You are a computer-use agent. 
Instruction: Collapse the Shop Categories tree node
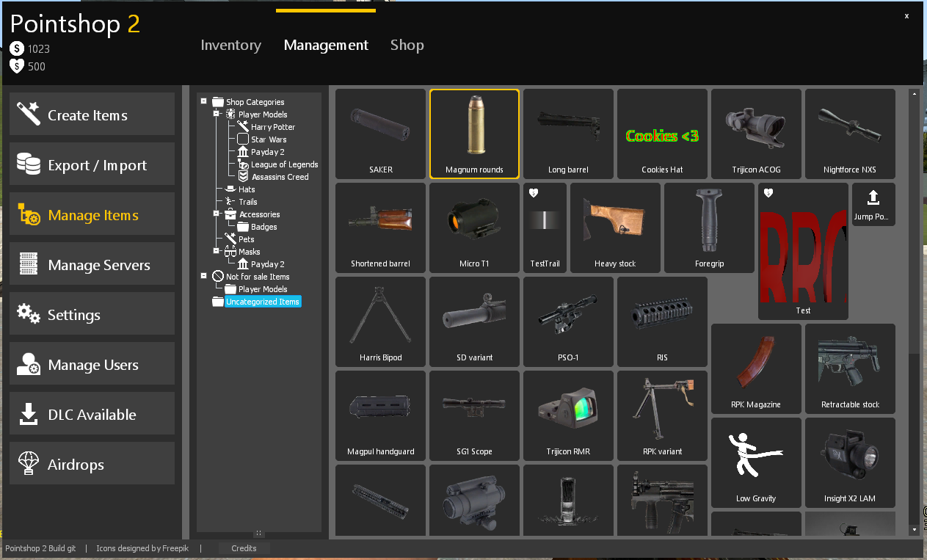(x=204, y=102)
